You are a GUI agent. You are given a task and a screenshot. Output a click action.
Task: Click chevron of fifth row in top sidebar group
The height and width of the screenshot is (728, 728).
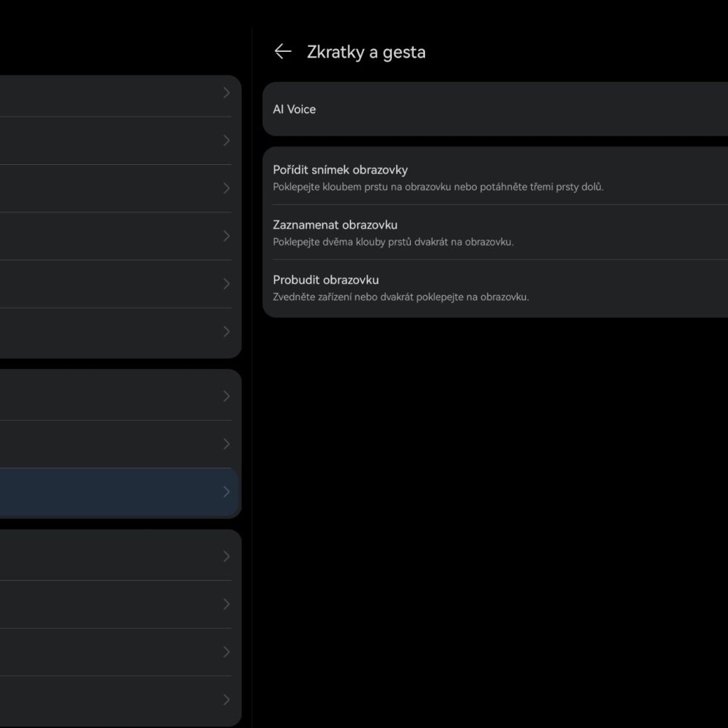pyautogui.click(x=227, y=284)
